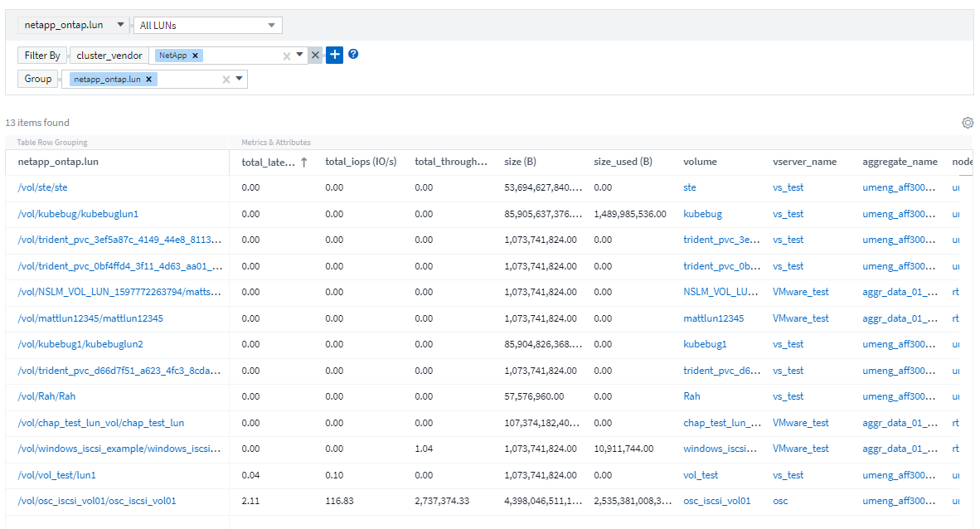Expand cluster_vendor filter value dropdown arrow
This screenshot has height=529, width=980.
coord(300,55)
